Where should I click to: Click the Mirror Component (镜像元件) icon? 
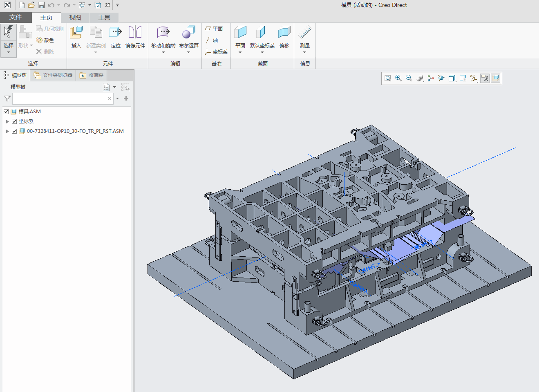pos(135,37)
